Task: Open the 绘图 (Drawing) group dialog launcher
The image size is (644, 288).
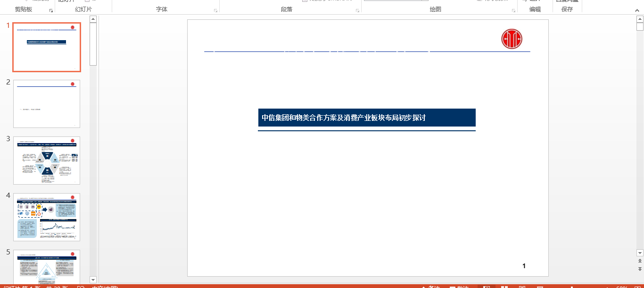Action: point(513,10)
